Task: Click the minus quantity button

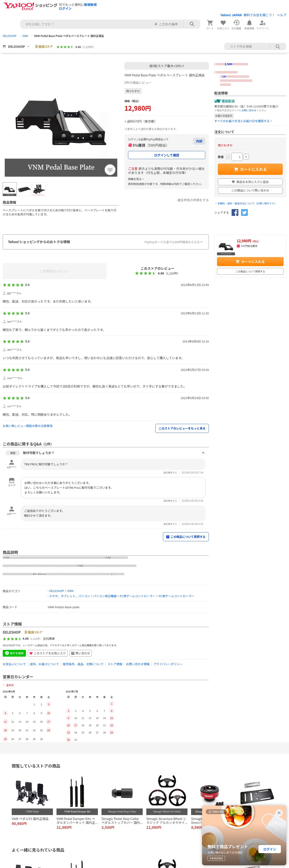Action: (x=228, y=157)
